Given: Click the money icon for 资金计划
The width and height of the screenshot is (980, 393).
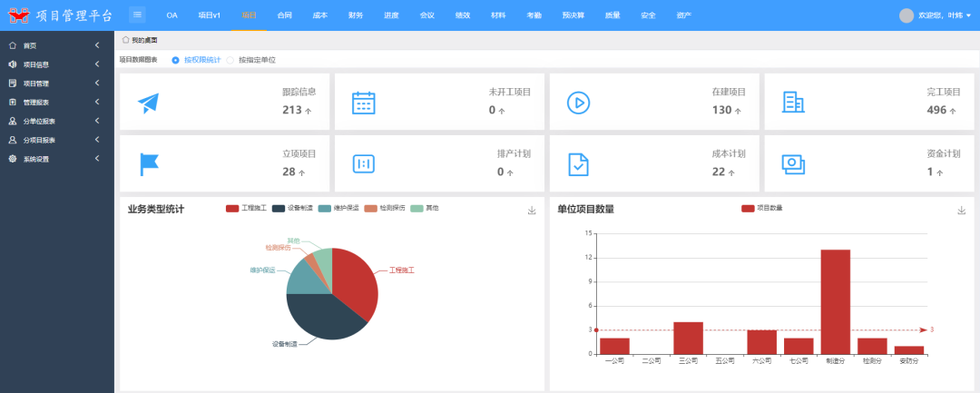Looking at the screenshot, I should [x=793, y=163].
